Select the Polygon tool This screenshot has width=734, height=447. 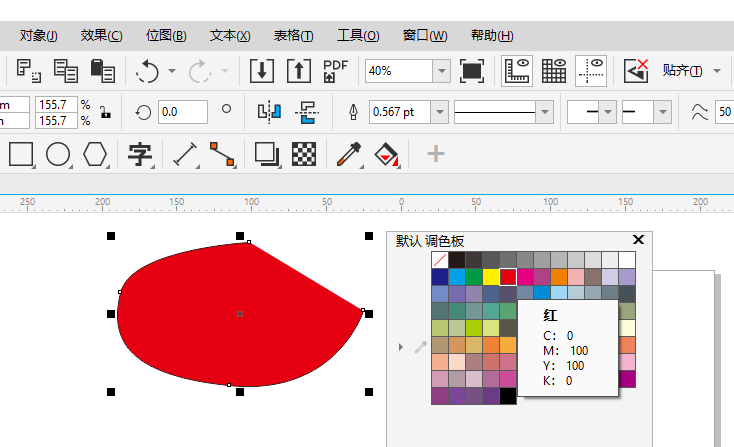(x=95, y=154)
